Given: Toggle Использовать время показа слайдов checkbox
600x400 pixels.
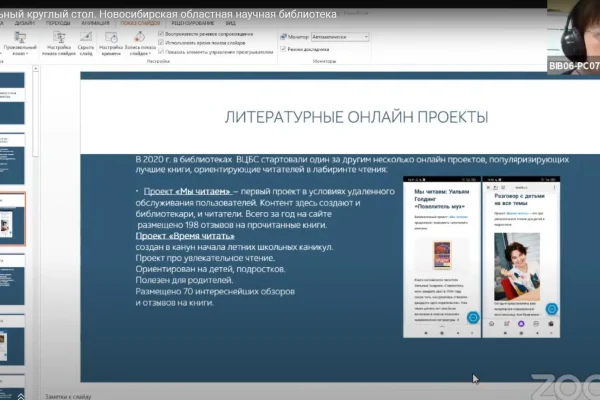Looking at the screenshot, I should (161, 42).
